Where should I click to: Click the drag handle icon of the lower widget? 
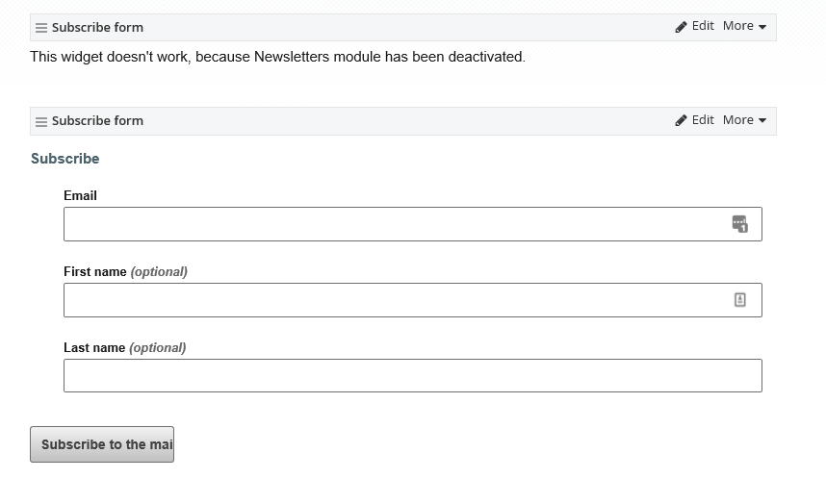pyautogui.click(x=41, y=121)
